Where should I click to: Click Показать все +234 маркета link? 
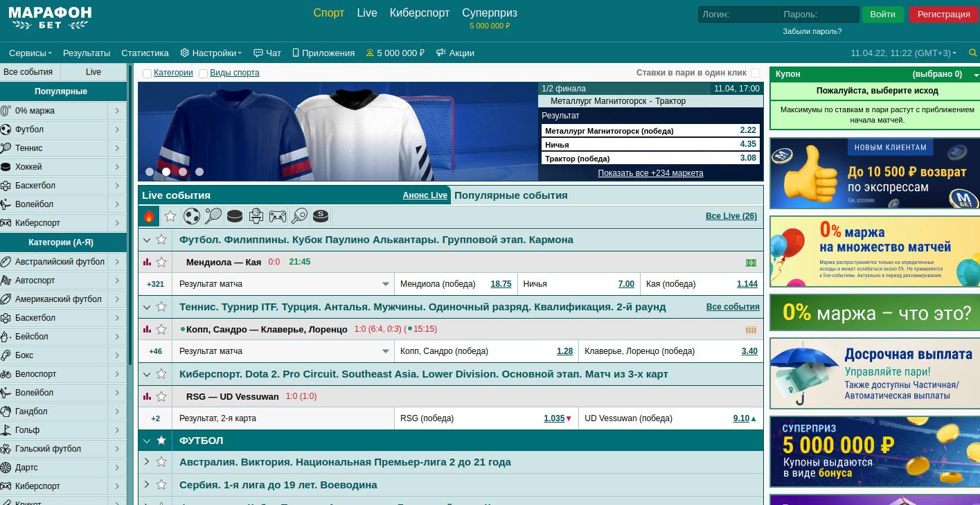point(650,173)
